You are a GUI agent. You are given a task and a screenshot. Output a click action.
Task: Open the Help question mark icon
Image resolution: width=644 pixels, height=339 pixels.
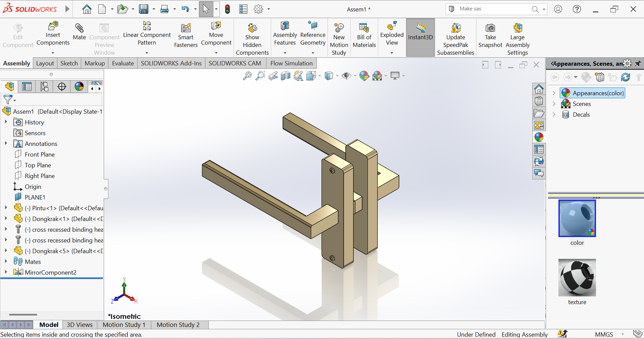pyautogui.click(x=577, y=9)
